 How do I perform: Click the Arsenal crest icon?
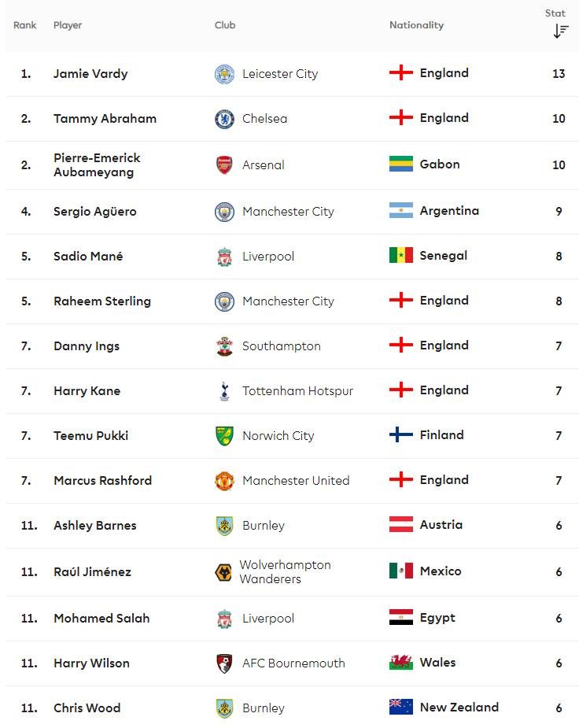pos(224,164)
